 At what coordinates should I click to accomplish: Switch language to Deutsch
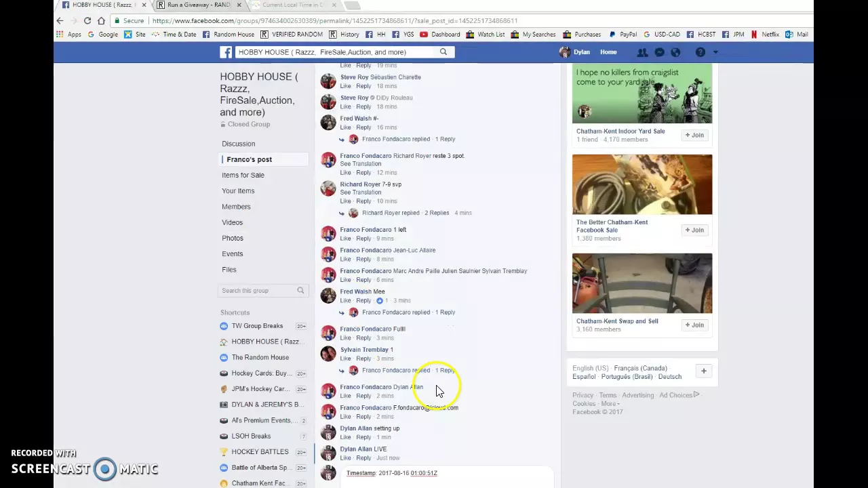click(669, 377)
